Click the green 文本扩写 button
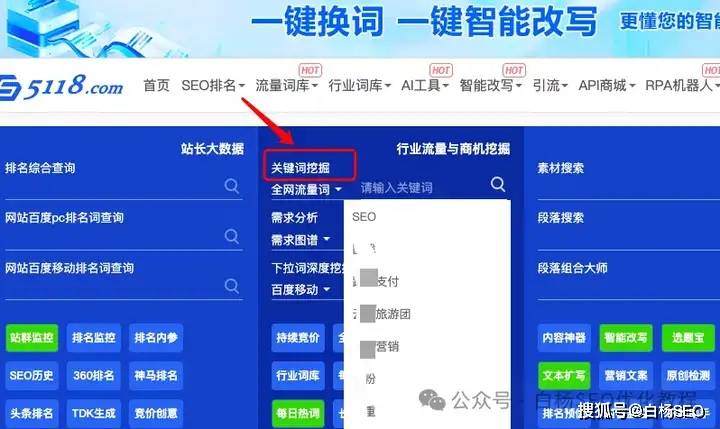This screenshot has height=429, width=720. click(x=564, y=376)
